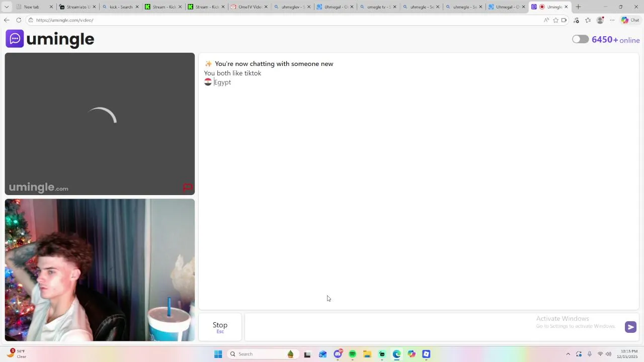
Task: View site information lock icon
Action: point(31,20)
